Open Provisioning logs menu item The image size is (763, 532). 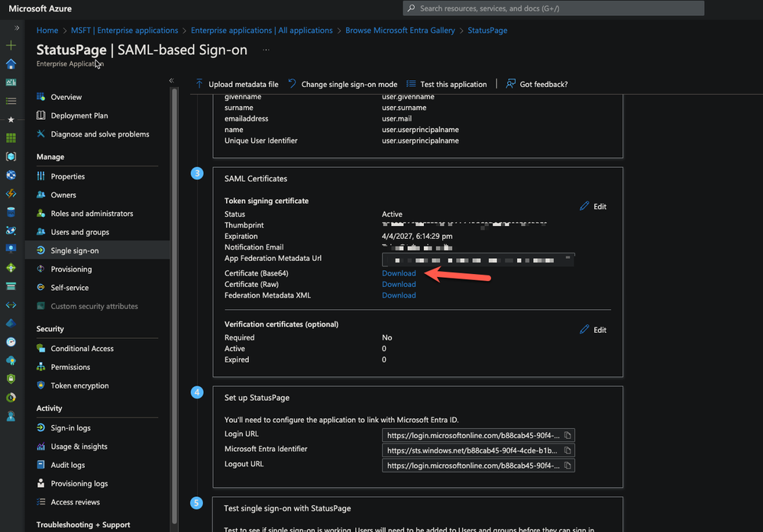click(x=79, y=483)
